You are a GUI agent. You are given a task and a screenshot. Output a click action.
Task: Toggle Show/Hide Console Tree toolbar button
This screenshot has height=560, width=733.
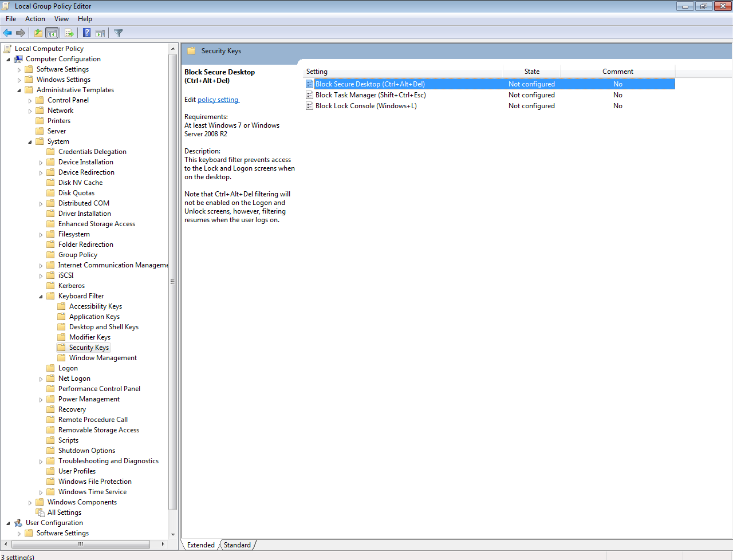click(x=52, y=33)
